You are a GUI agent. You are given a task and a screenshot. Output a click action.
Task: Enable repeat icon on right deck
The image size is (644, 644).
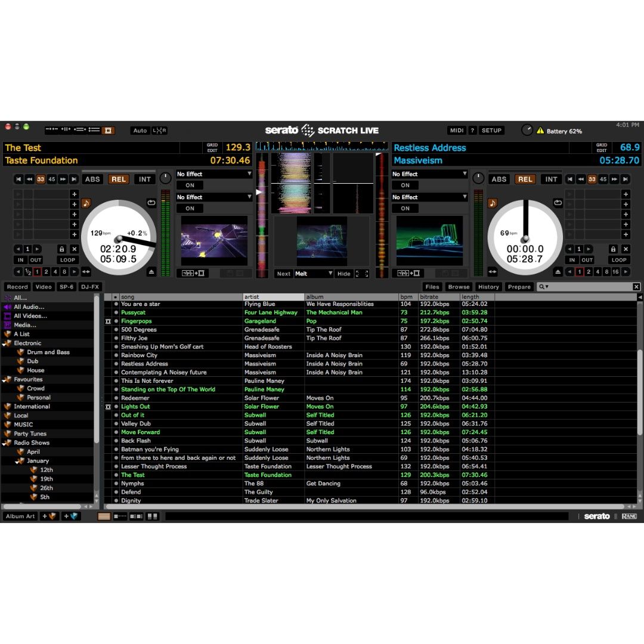point(558,203)
